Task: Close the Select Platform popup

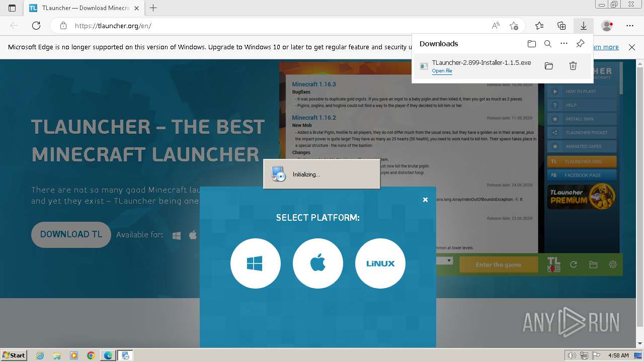Action: 425,200
